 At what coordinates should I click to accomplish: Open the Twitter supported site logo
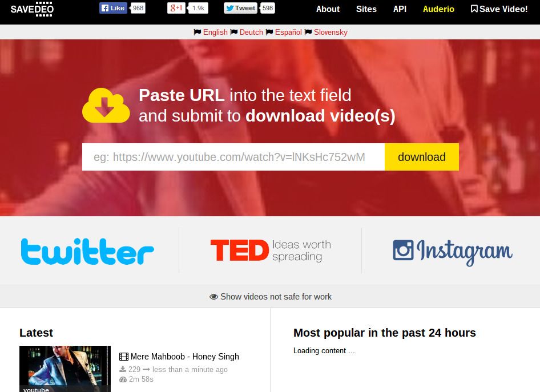coord(87,250)
